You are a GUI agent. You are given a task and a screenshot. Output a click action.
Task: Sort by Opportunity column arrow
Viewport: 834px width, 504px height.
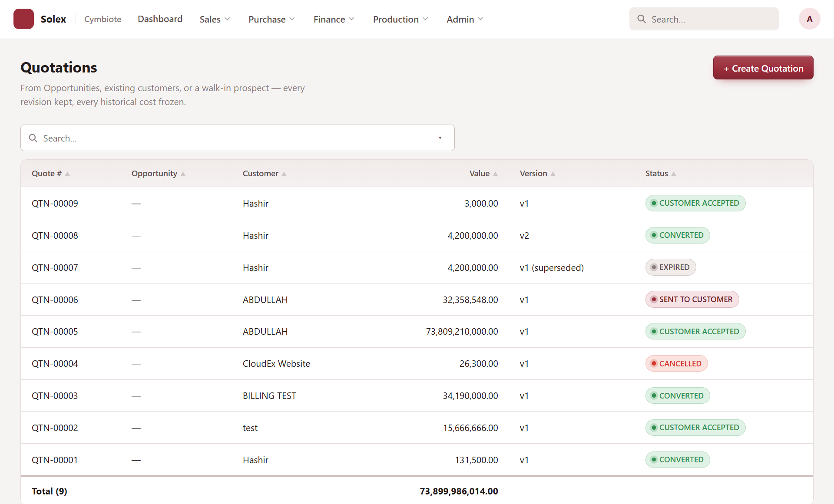[x=183, y=174]
